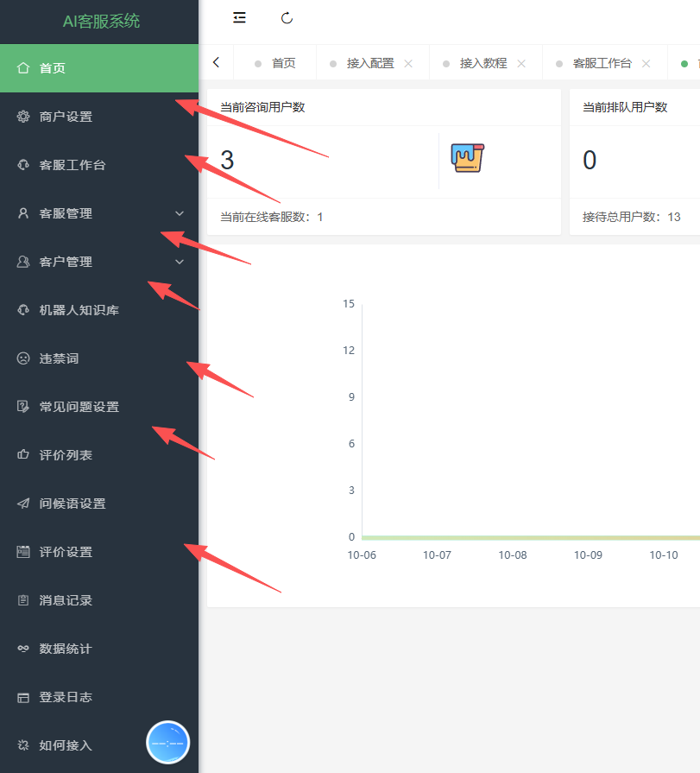Switch to the 接入教程 tab
Viewport: 700px width, 773px height.
[482, 63]
